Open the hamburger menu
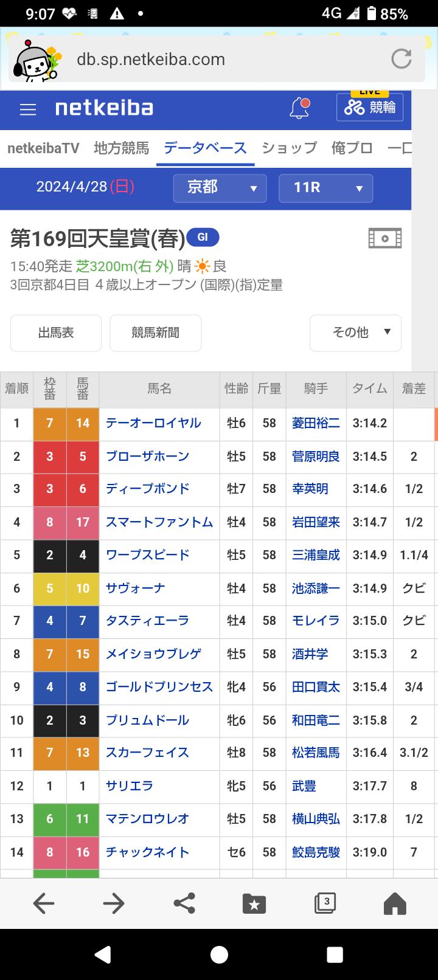The image size is (438, 980). [28, 109]
